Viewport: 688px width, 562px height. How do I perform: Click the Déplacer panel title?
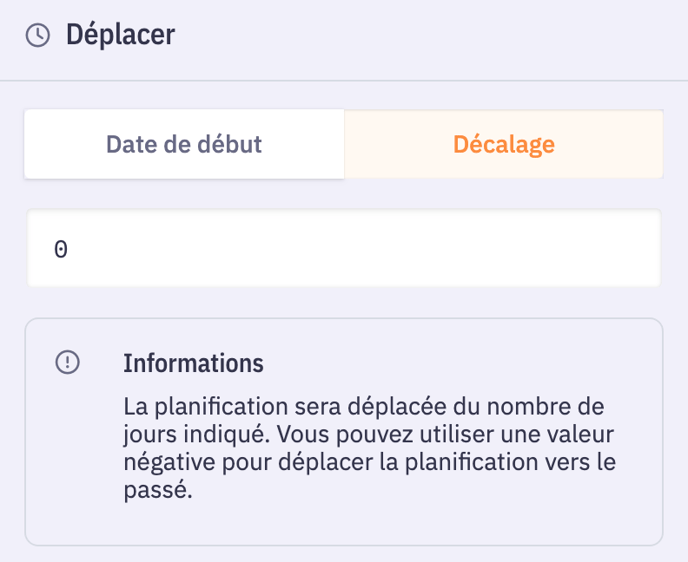120,36
